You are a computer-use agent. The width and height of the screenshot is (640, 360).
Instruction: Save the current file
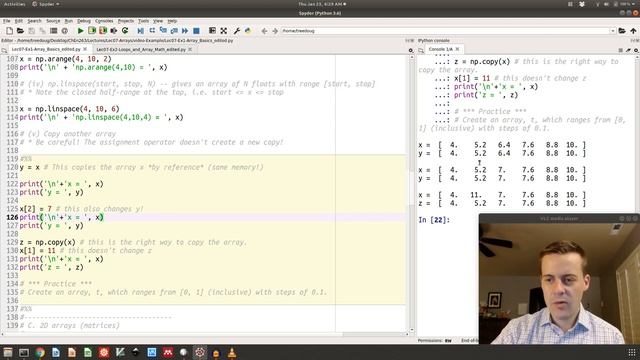(x=31, y=31)
